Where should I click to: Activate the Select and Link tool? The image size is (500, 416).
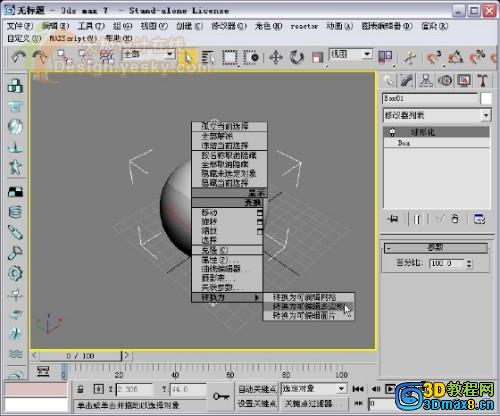pos(64,57)
